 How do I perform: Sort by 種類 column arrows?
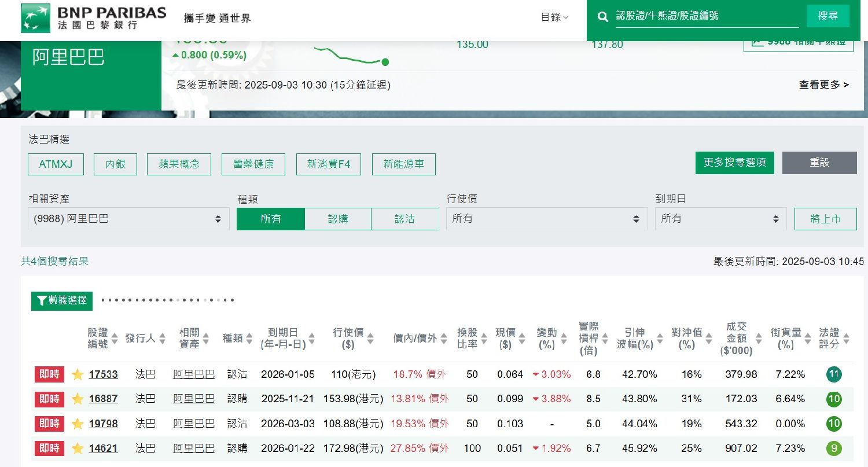(249, 339)
